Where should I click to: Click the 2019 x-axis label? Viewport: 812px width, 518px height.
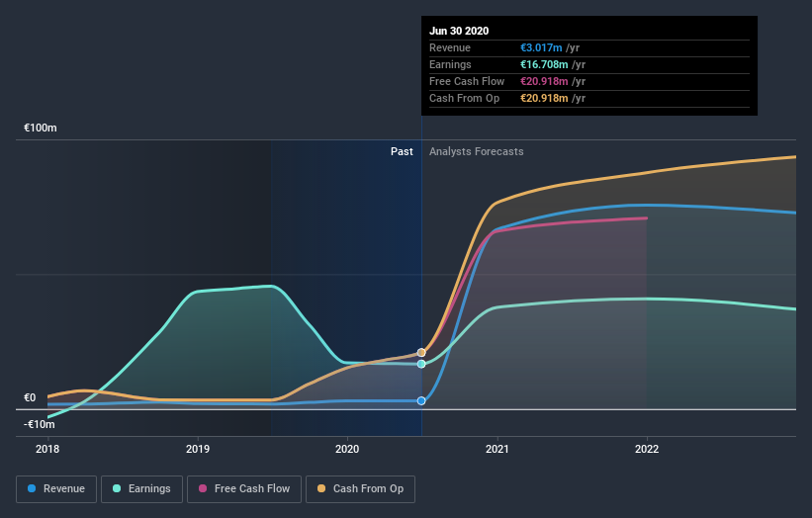click(x=198, y=449)
